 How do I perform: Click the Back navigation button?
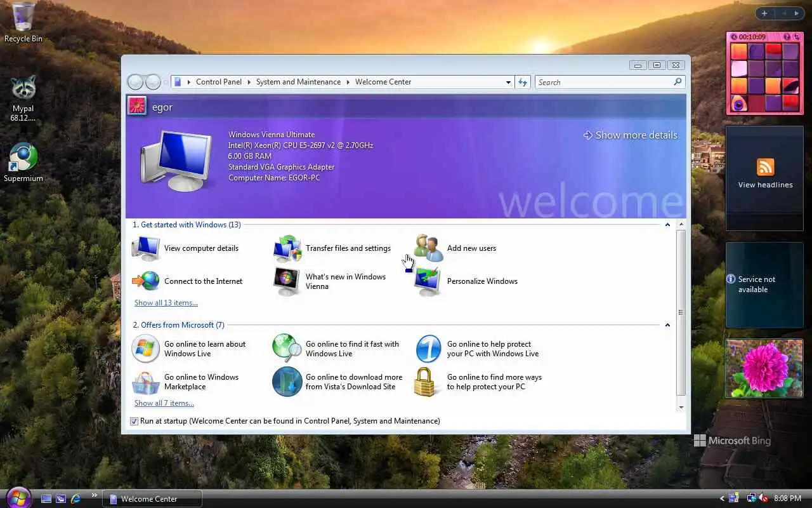[x=135, y=82]
